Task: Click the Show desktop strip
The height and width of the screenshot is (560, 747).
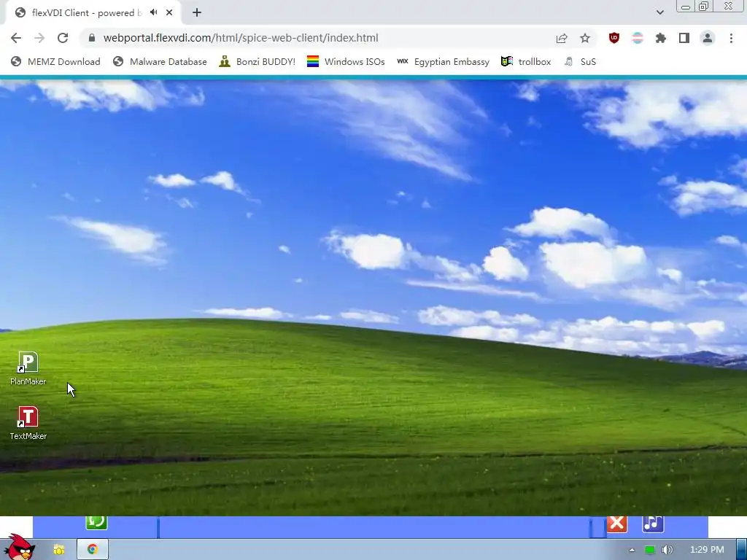Action: pos(742,550)
